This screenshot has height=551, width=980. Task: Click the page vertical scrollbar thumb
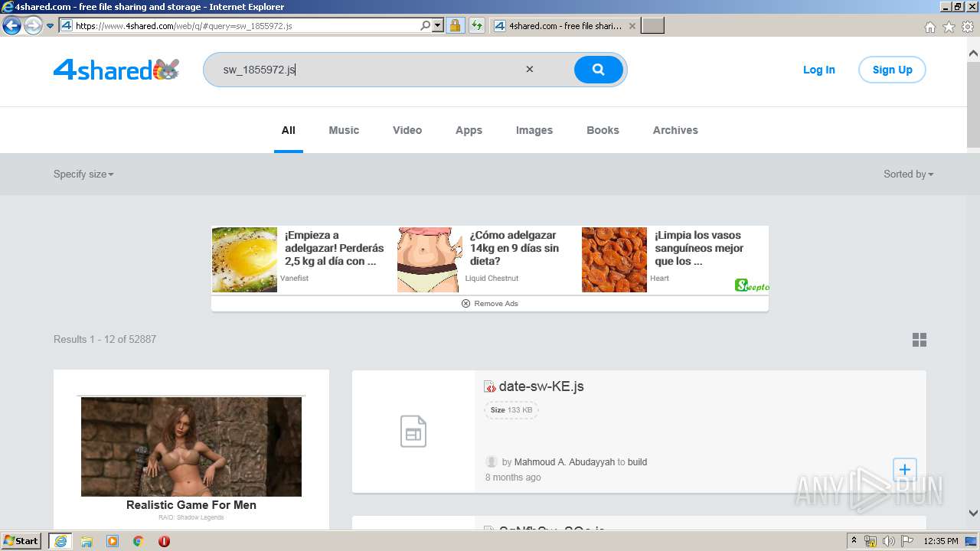point(973,103)
